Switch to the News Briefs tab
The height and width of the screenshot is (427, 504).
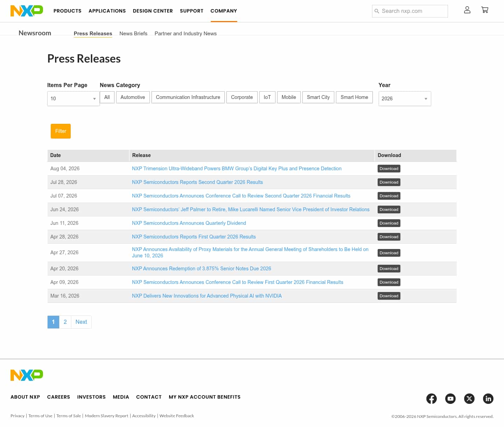tap(133, 34)
